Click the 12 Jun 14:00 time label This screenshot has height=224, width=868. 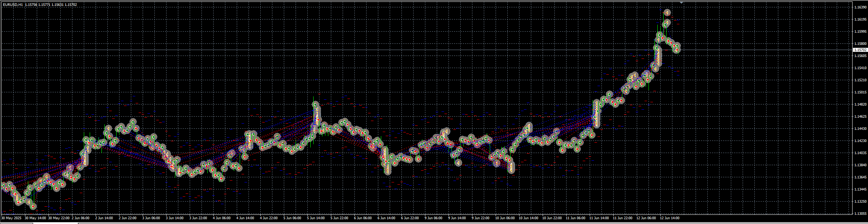pyautogui.click(x=670, y=218)
